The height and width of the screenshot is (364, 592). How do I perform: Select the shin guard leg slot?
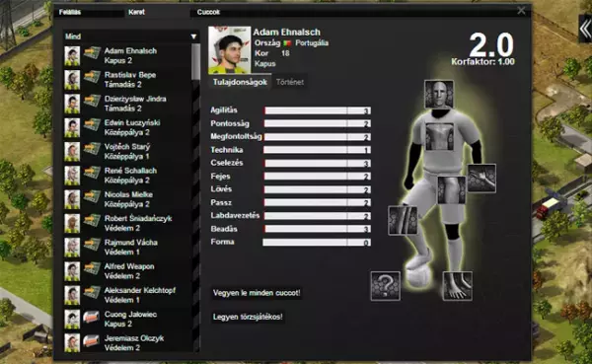pos(403,221)
